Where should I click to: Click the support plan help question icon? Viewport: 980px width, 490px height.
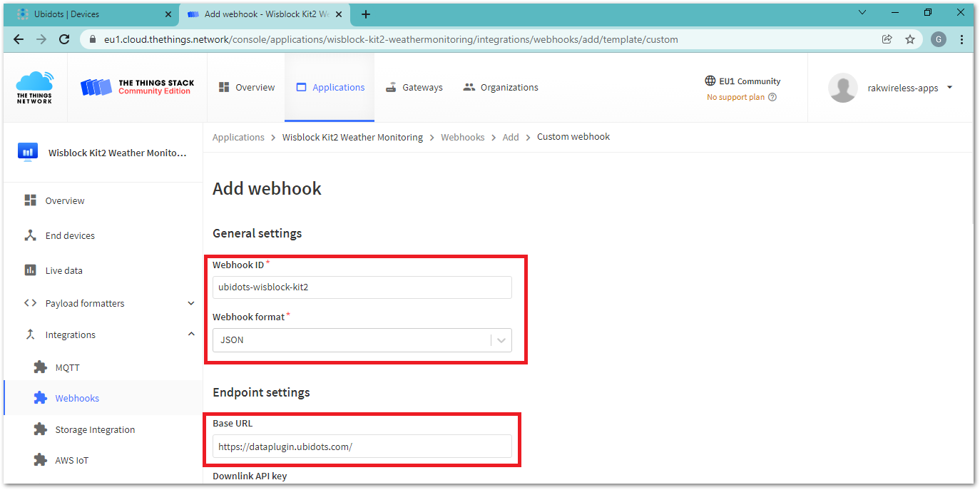click(x=772, y=98)
